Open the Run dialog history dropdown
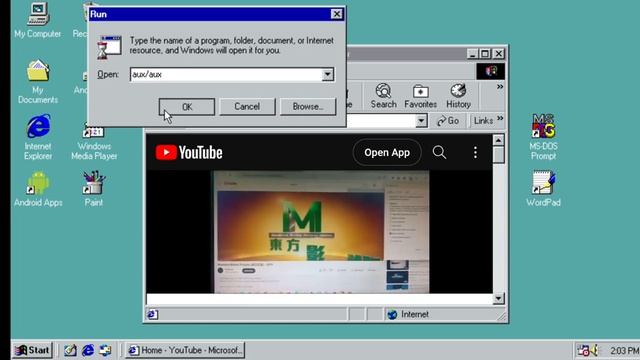640x360 pixels. (327, 74)
